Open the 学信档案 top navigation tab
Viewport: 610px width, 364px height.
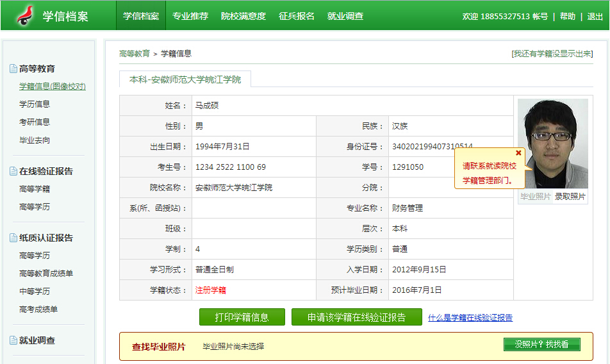[141, 16]
